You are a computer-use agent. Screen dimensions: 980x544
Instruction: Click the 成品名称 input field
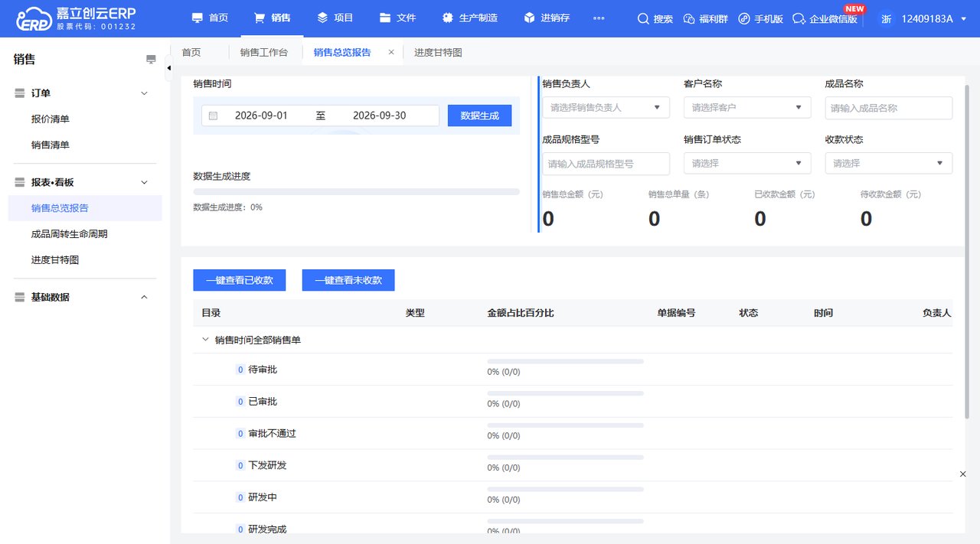889,108
